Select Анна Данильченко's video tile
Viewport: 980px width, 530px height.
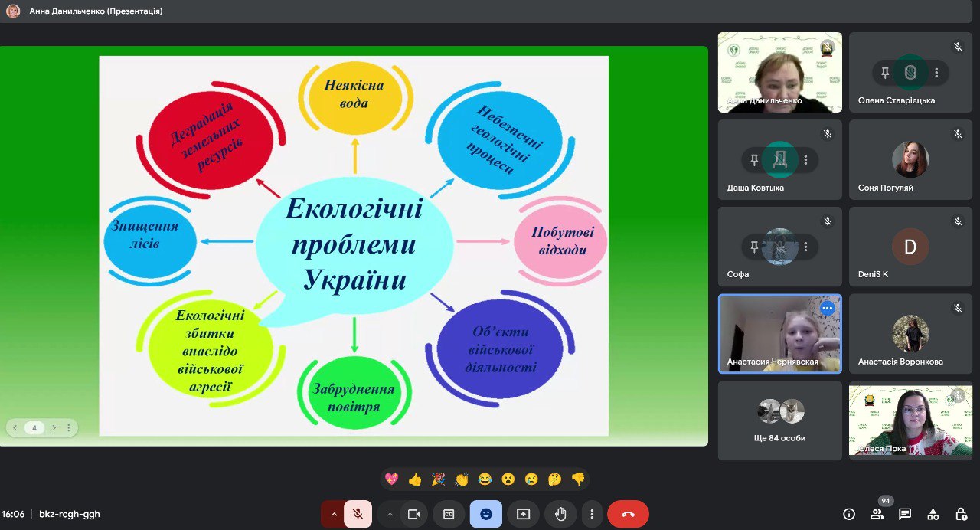[x=780, y=72]
